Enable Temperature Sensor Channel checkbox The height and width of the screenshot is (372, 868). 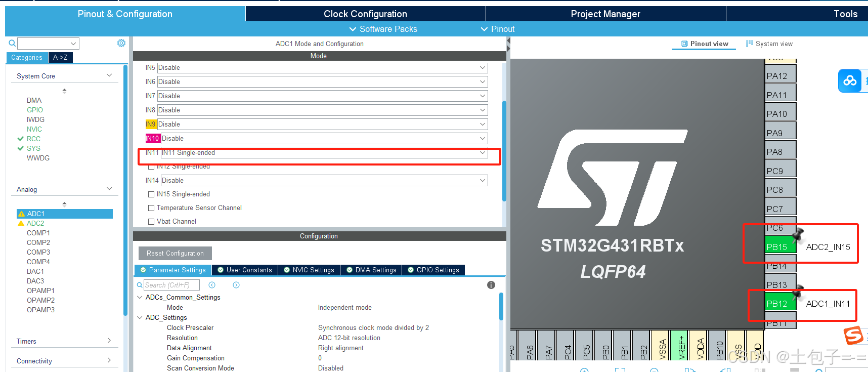click(151, 208)
